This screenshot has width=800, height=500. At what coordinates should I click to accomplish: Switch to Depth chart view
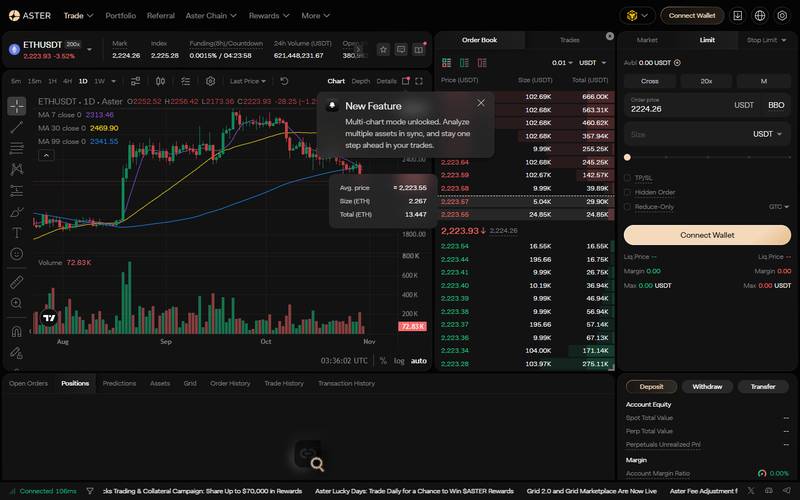361,81
